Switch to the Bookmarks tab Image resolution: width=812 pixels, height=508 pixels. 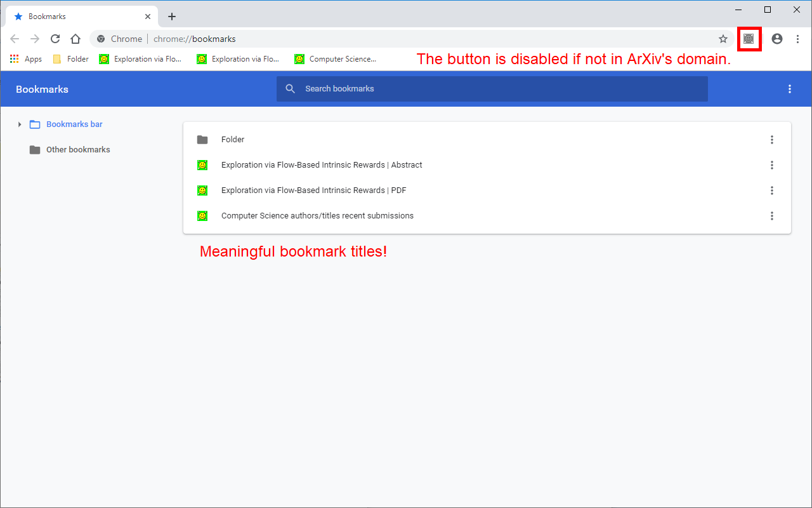coord(76,16)
